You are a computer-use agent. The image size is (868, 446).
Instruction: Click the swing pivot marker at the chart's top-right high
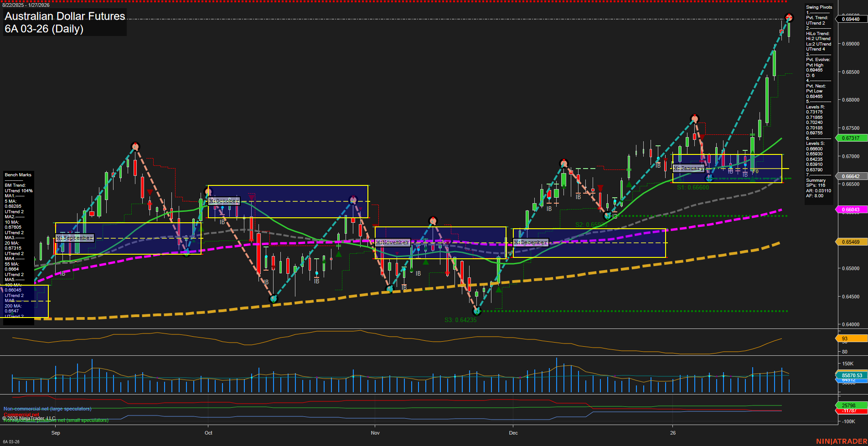(789, 16)
